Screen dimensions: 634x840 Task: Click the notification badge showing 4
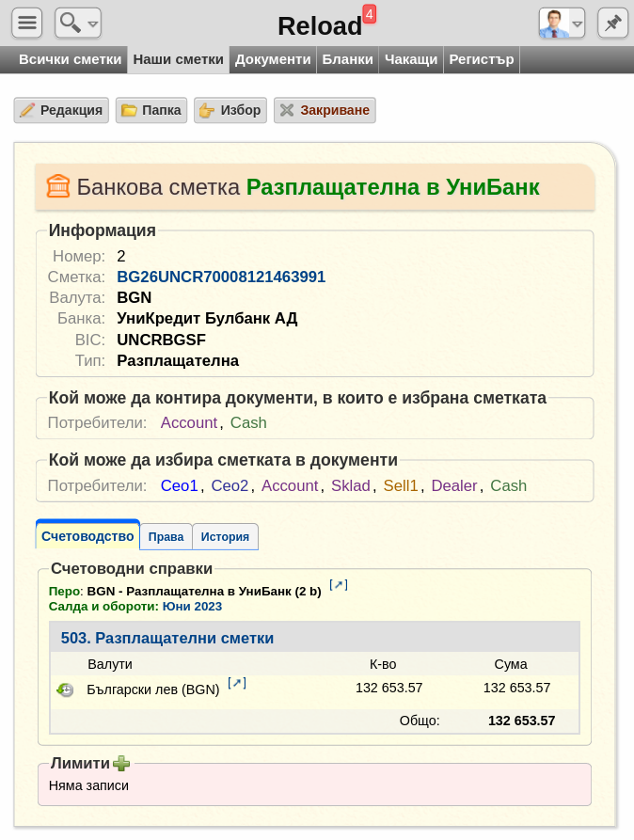pyautogui.click(x=370, y=14)
